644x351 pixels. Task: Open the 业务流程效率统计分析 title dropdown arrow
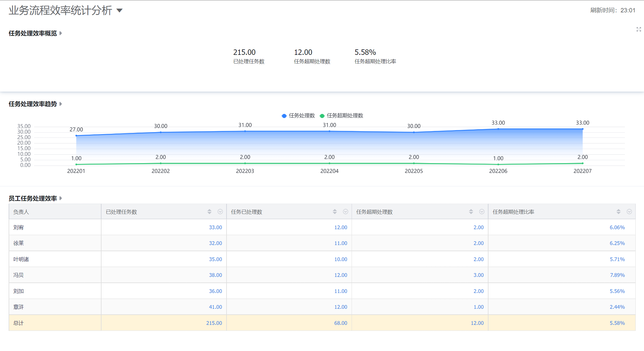click(x=120, y=11)
